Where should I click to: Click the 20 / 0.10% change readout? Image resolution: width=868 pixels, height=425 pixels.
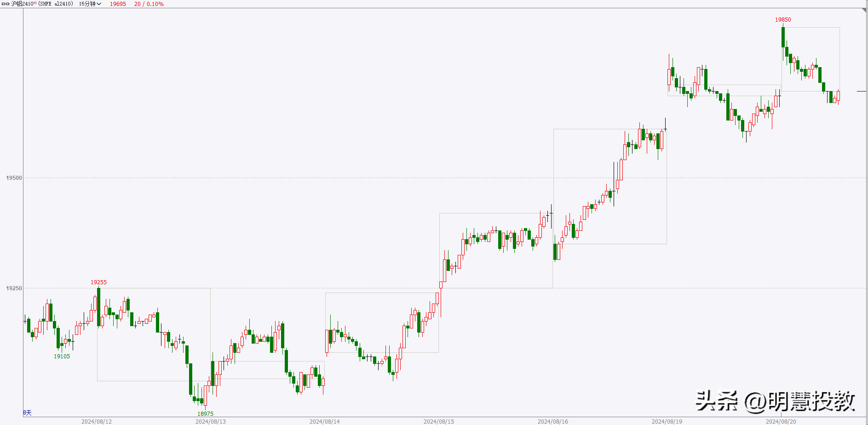pyautogui.click(x=149, y=4)
